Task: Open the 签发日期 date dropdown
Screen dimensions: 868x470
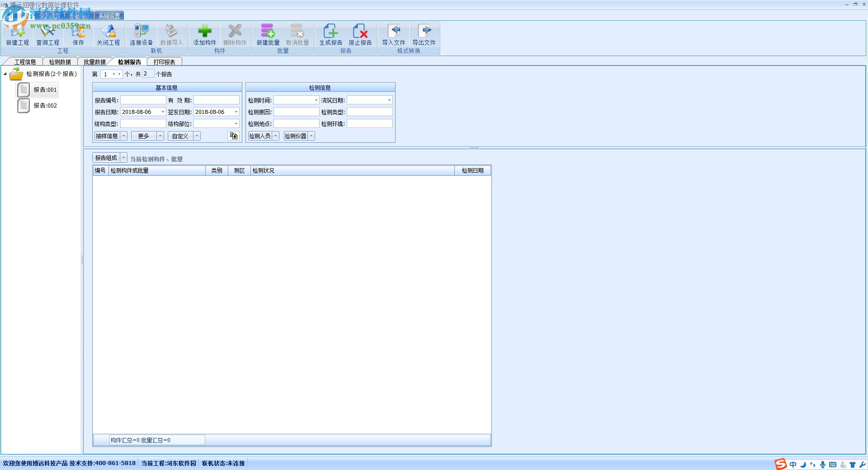Action: tap(236, 112)
